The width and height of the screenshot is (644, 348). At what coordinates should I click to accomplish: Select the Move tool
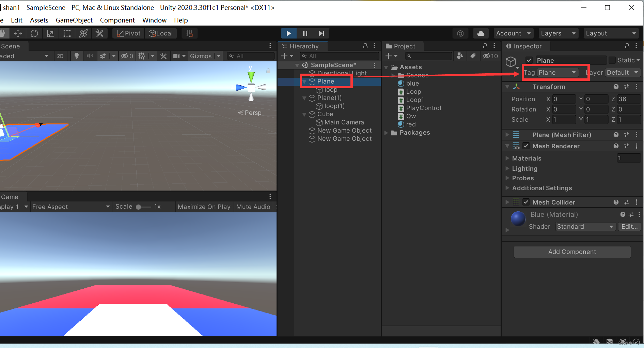click(18, 33)
